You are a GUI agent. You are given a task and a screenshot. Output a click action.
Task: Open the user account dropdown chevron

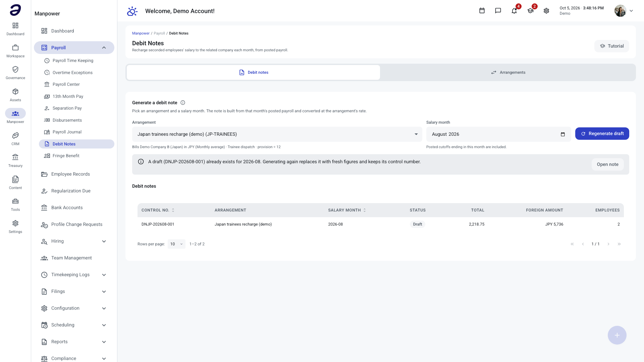[631, 11]
